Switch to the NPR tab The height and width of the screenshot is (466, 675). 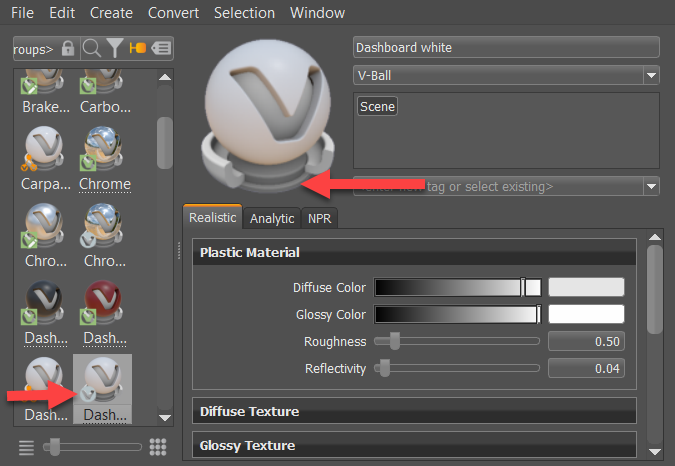pyautogui.click(x=319, y=218)
